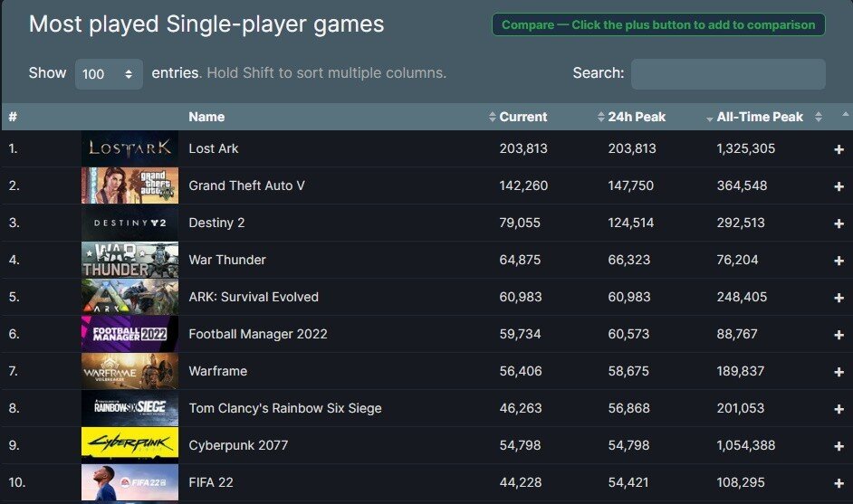Click the plus icon in War Thunder row

point(839,261)
